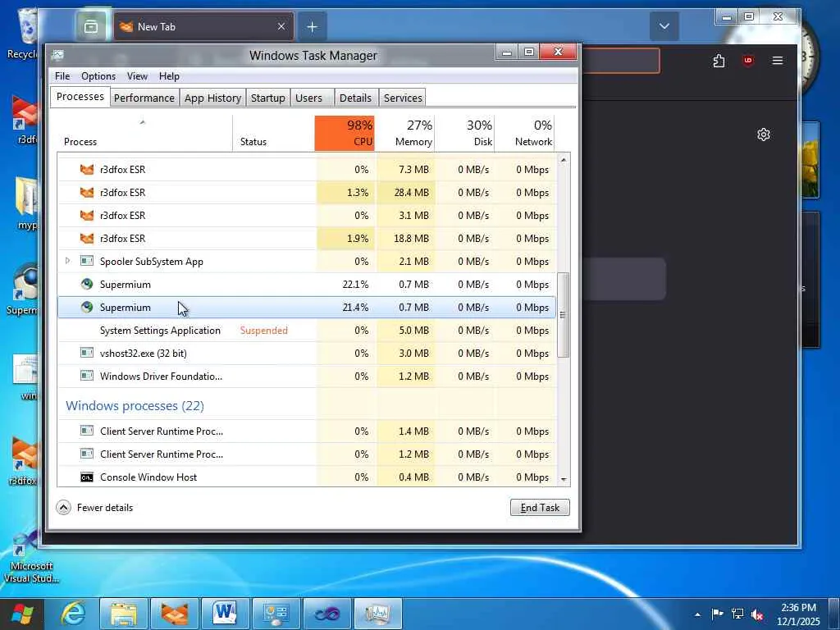Image resolution: width=840 pixels, height=630 pixels.
Task: Click r3dfox ESR icon with 28.4 MB
Action: [87, 192]
